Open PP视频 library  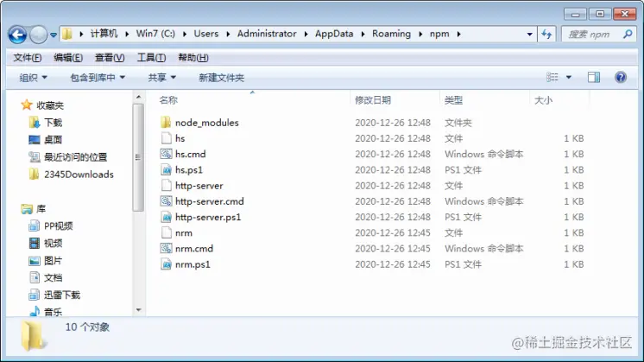pos(51,226)
